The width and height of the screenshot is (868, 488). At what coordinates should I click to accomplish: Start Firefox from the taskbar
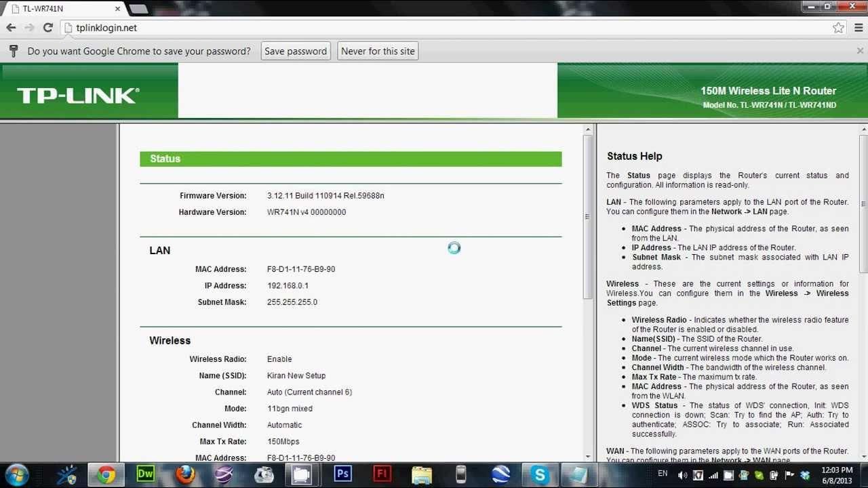tap(185, 474)
